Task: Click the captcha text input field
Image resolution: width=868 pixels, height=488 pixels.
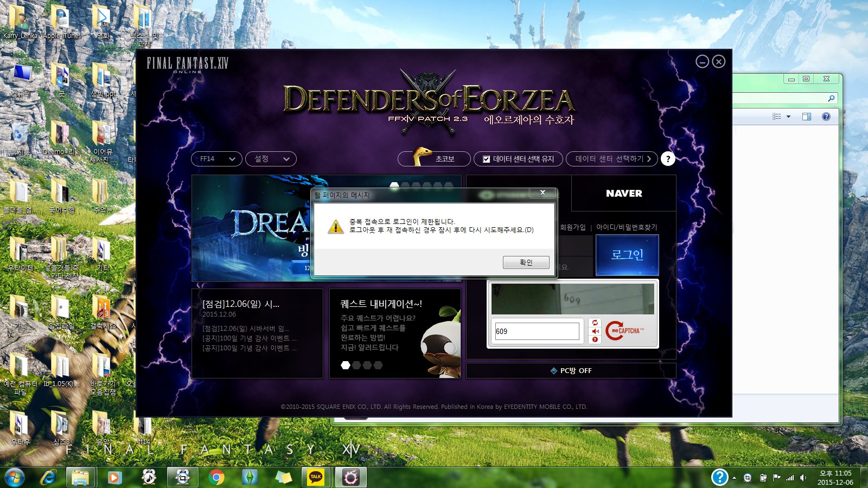Action: click(537, 331)
